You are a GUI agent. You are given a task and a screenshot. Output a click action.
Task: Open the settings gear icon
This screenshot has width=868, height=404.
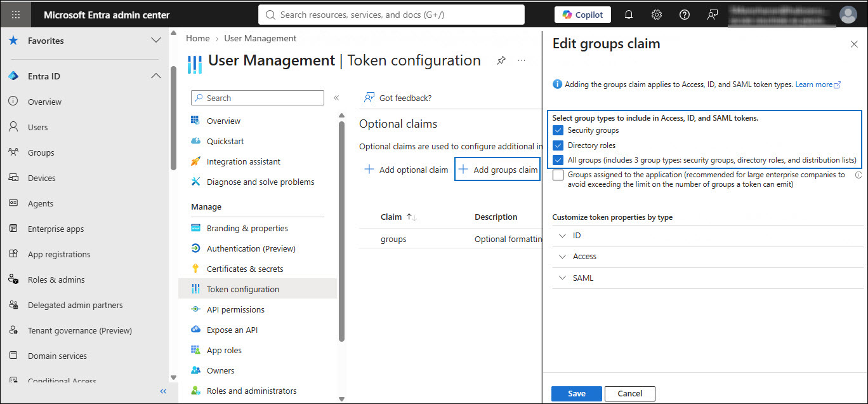[x=657, y=15]
